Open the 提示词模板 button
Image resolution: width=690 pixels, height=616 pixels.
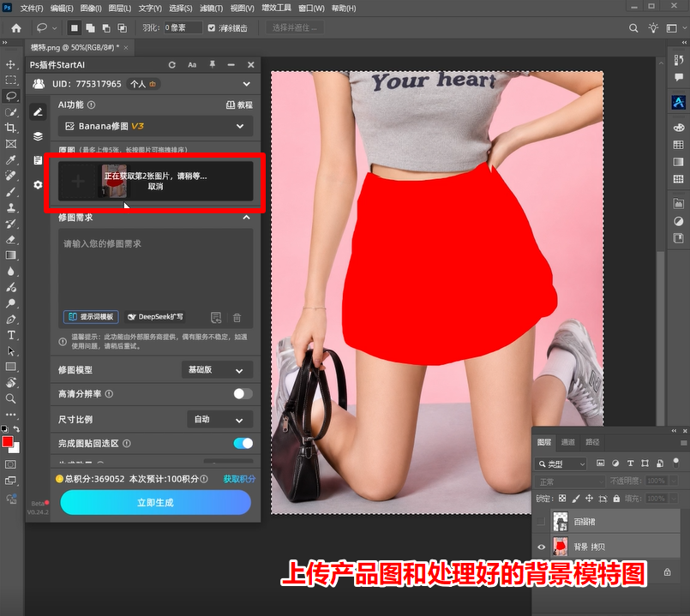(x=91, y=317)
